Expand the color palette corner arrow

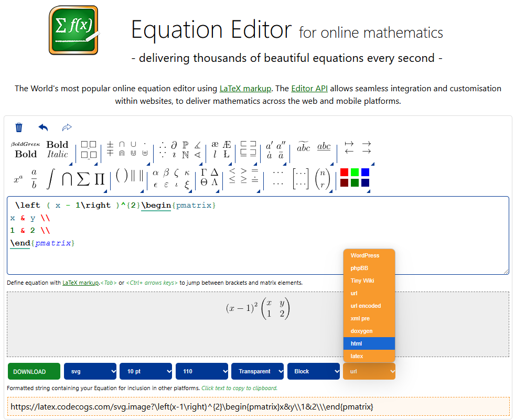(x=369, y=191)
